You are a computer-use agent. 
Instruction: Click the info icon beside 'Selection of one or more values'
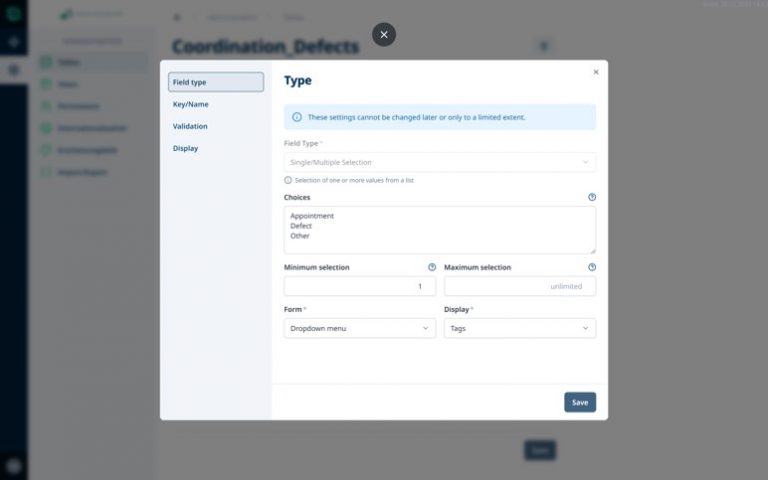[288, 180]
